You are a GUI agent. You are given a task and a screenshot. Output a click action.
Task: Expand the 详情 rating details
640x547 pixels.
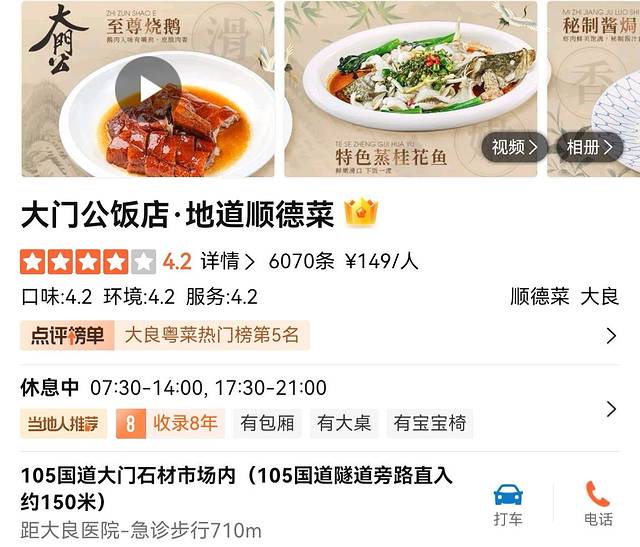(228, 261)
